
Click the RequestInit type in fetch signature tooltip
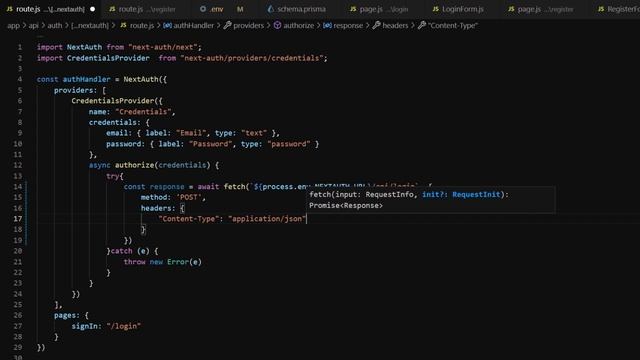click(x=476, y=195)
